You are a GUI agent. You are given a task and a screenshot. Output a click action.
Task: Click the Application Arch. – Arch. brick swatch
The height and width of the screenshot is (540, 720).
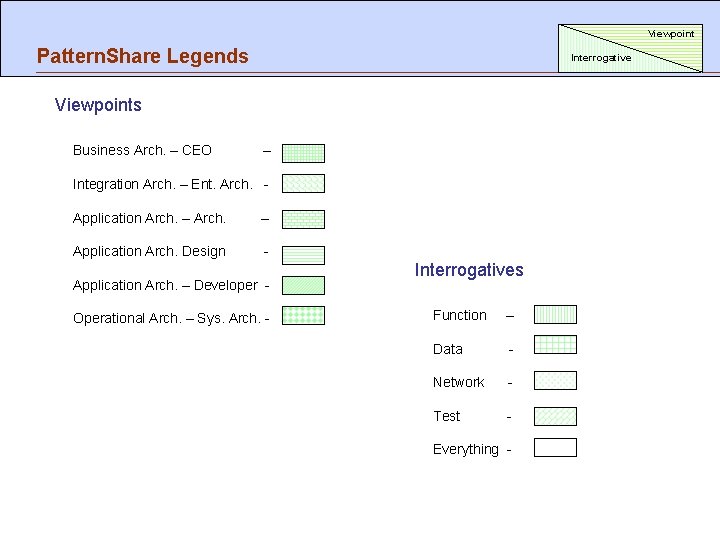(x=303, y=219)
